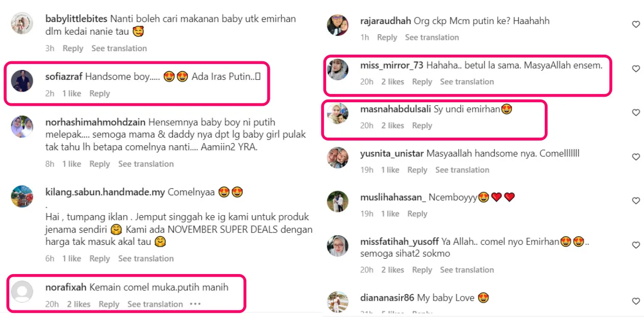Reply to sofiazraf's comment
This screenshot has width=644, height=317.
(x=100, y=94)
